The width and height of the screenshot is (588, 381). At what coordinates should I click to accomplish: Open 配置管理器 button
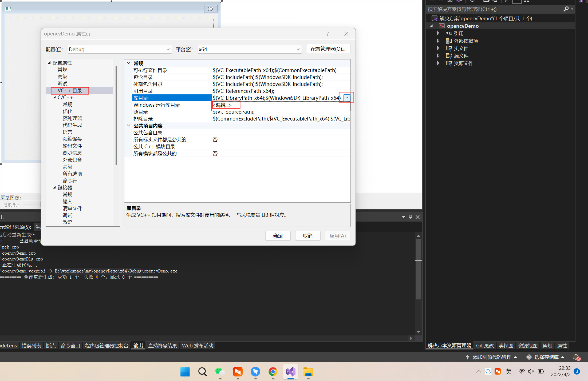(x=328, y=49)
